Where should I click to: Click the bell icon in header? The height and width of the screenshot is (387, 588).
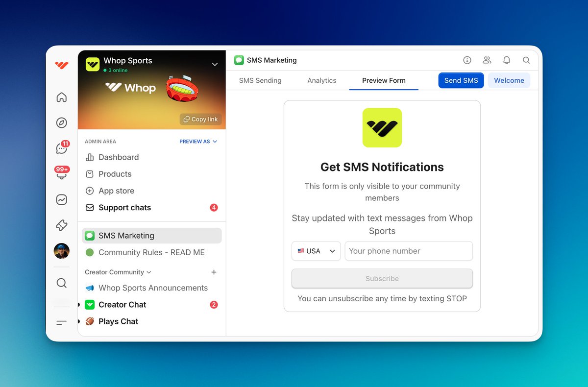pos(507,60)
